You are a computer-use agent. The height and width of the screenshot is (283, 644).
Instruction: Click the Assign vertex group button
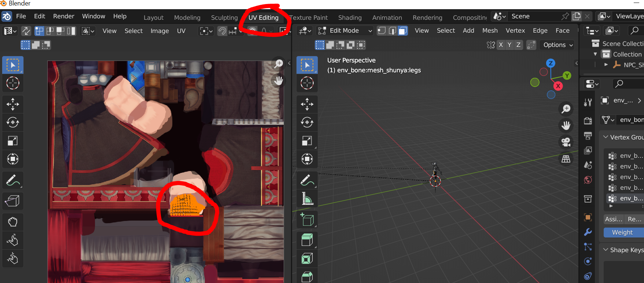tap(614, 219)
